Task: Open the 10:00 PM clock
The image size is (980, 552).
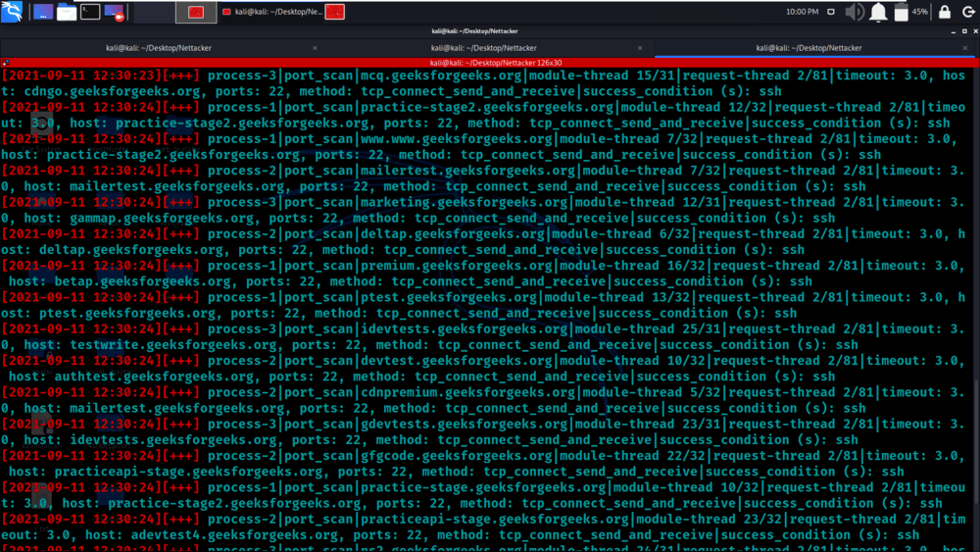Action: (802, 12)
